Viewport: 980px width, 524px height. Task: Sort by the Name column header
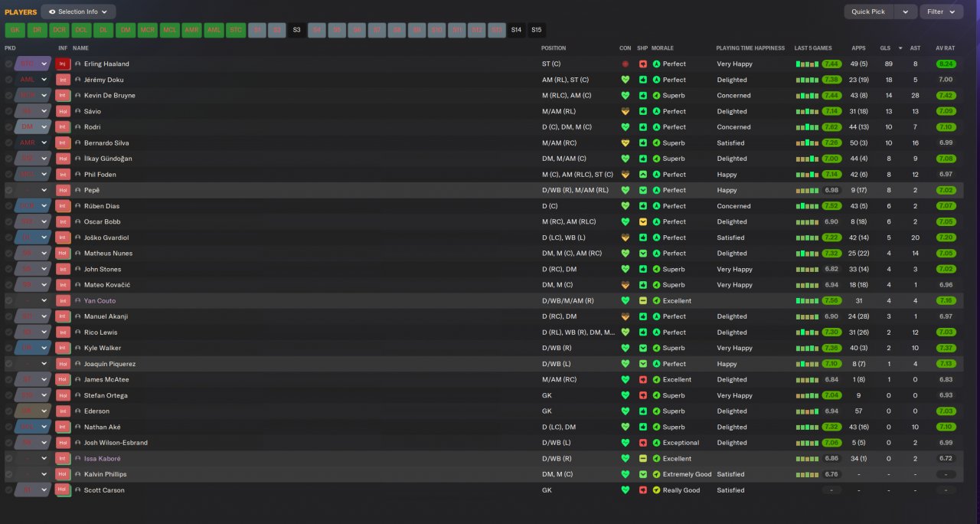coord(80,48)
